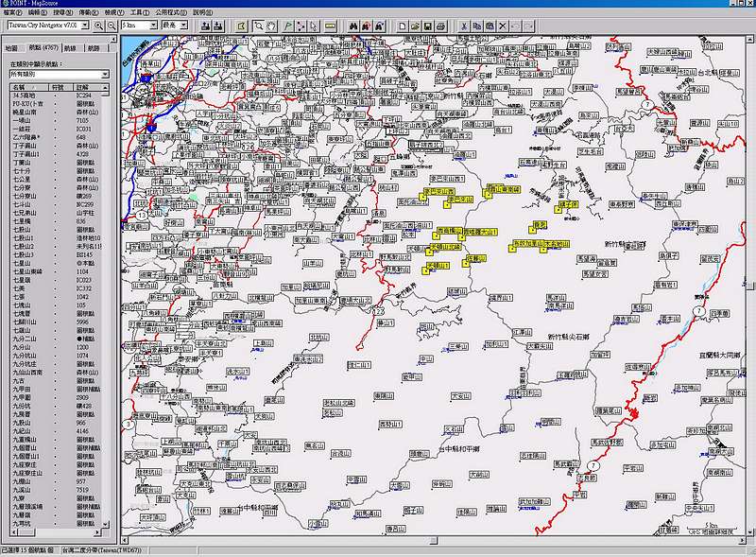Open the 編輯(E) menu
The image size is (756, 557).
coord(38,12)
